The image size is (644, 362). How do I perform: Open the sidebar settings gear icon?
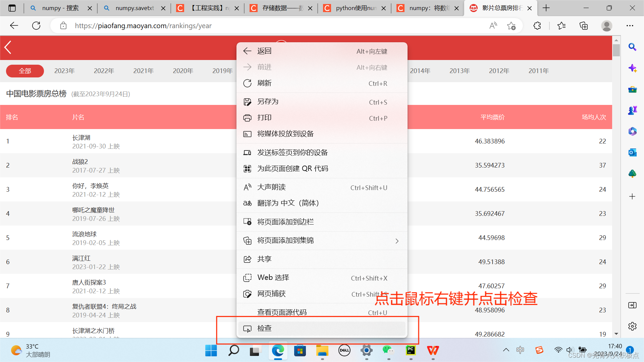click(632, 326)
